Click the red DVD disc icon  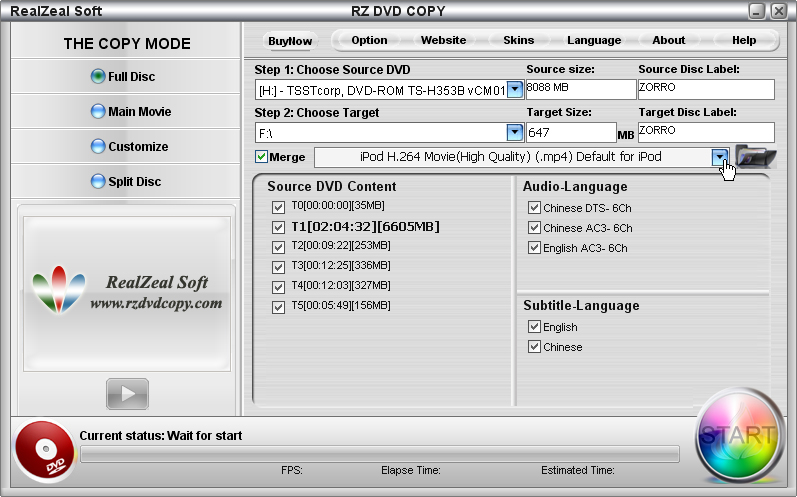point(45,451)
